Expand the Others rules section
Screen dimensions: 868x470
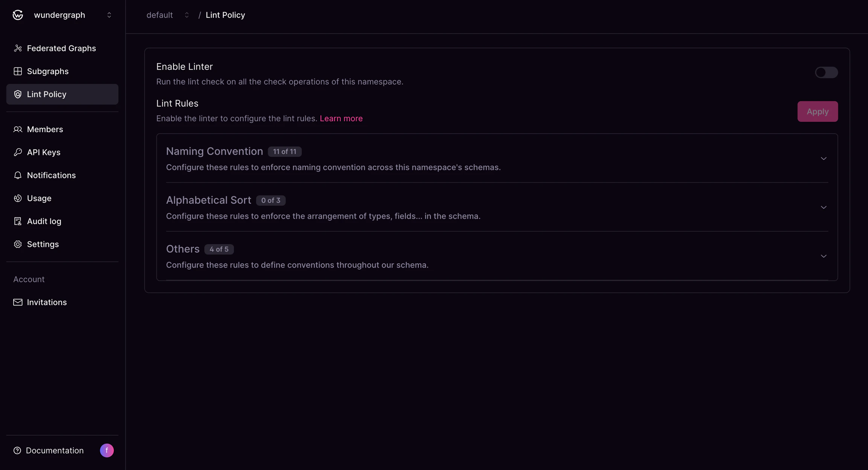[x=824, y=256]
